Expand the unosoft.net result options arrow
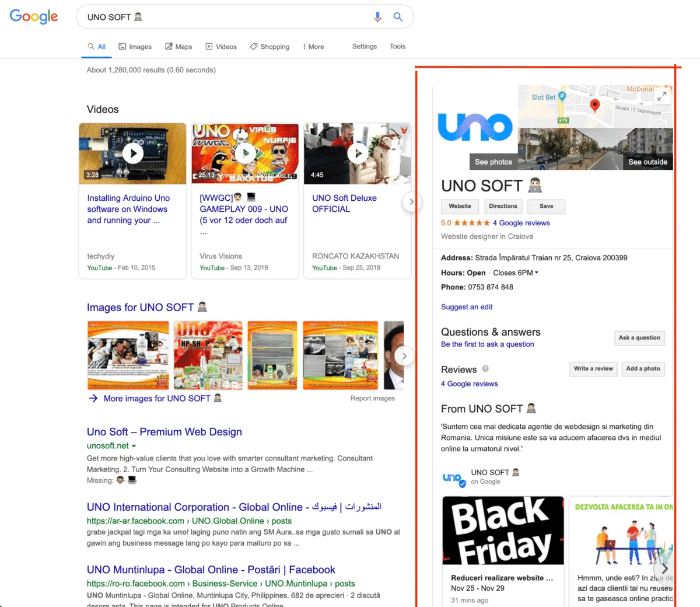The width and height of the screenshot is (700, 607). coord(134,446)
